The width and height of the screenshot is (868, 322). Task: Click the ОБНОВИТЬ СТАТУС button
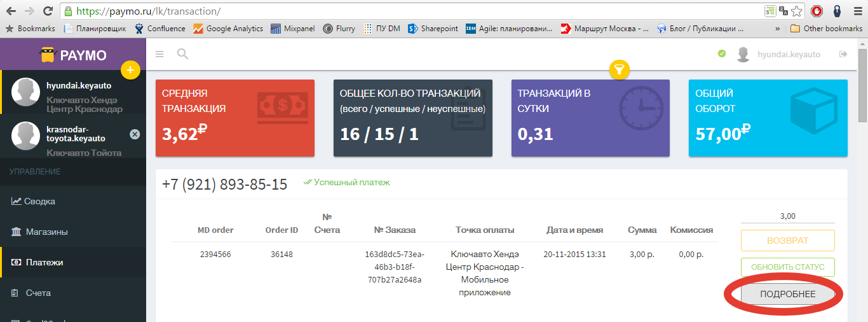coord(787,267)
